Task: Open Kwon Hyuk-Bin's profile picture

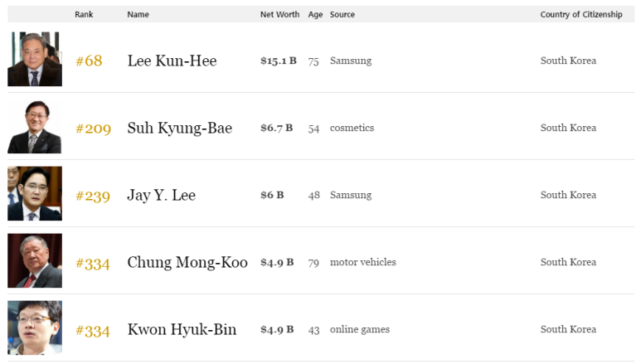Action: pyautogui.click(x=35, y=328)
